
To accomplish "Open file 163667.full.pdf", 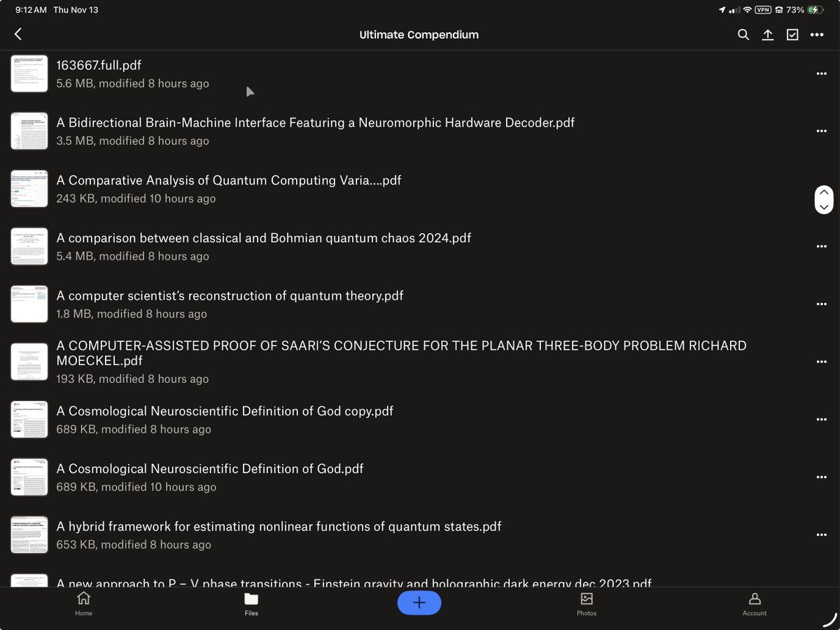I will (x=99, y=65).
